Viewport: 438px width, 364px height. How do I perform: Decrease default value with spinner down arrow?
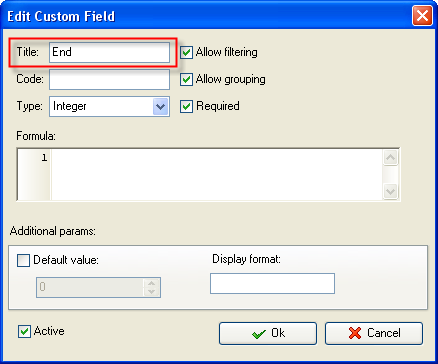(152, 291)
